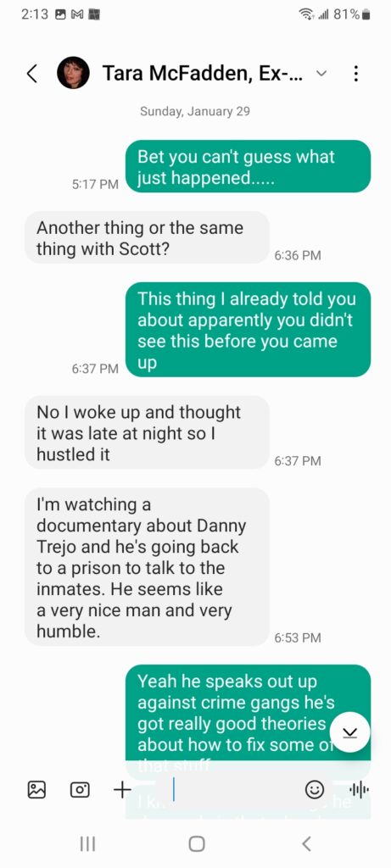Tap the back arrow in conversation header

coord(32,73)
